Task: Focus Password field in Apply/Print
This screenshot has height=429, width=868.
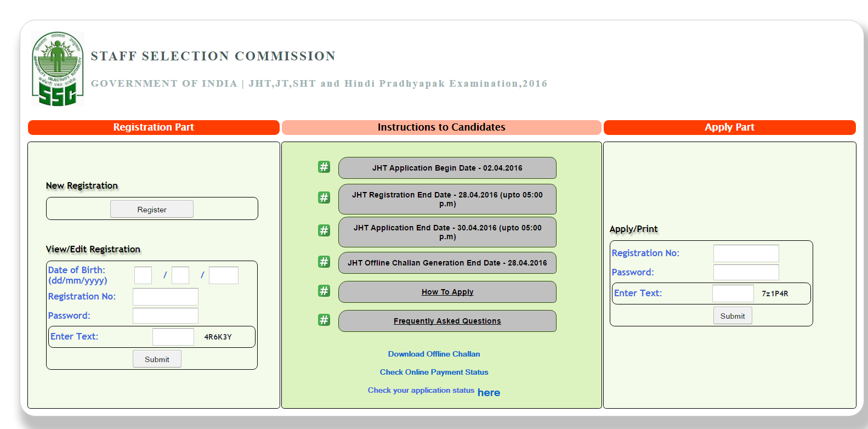Action: (x=746, y=272)
